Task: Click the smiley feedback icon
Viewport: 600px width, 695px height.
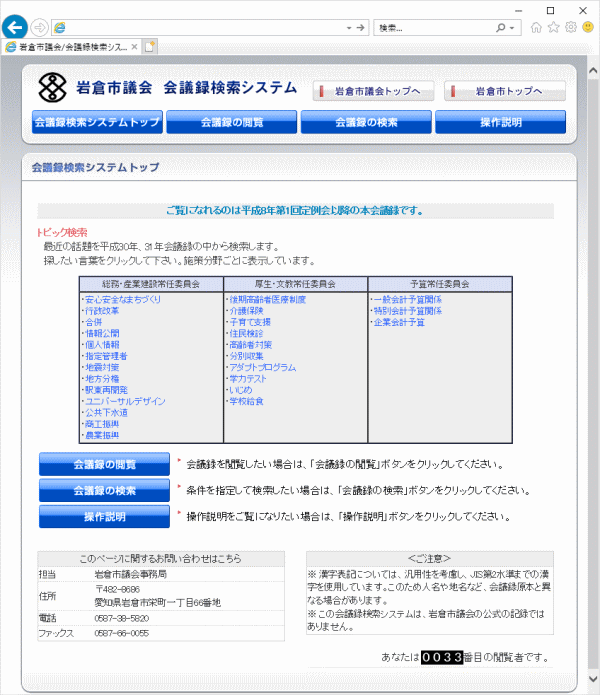Action: tap(588, 27)
